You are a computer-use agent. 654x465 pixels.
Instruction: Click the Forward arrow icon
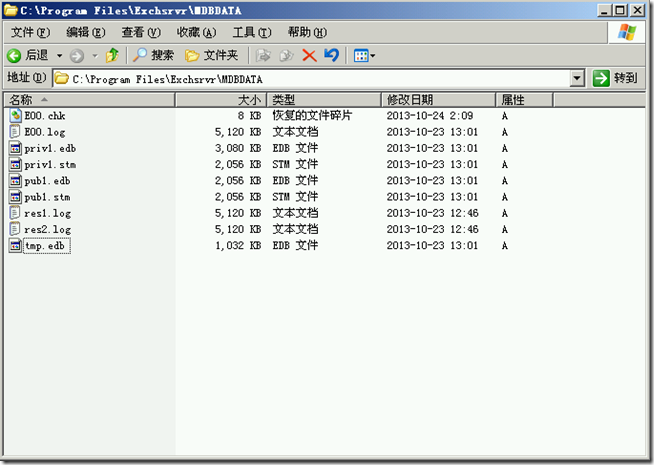pos(77,55)
